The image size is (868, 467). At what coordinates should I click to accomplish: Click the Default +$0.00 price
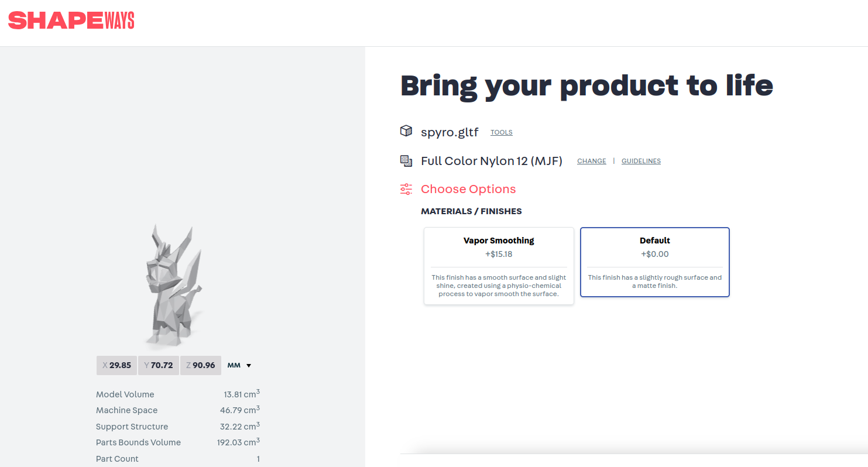(655, 254)
